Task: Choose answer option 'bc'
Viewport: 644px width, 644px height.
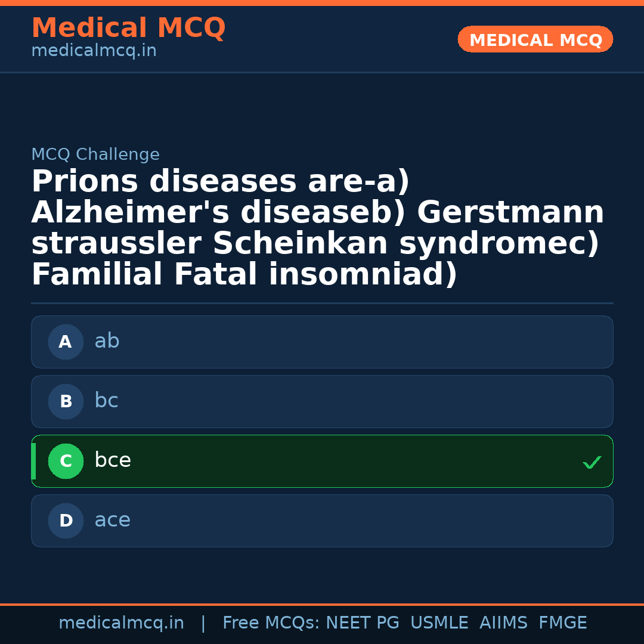Action: (322, 401)
